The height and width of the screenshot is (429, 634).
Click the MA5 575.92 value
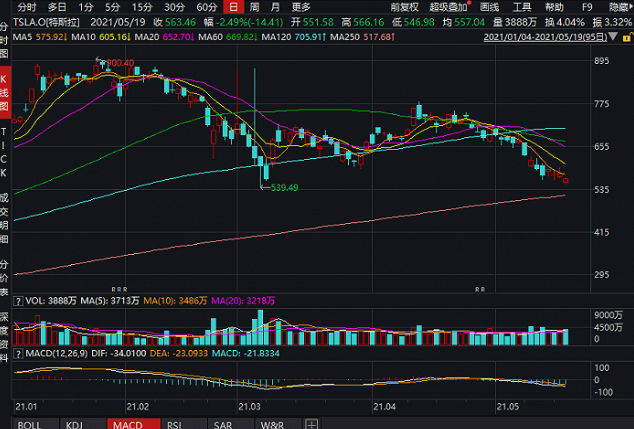click(40, 37)
